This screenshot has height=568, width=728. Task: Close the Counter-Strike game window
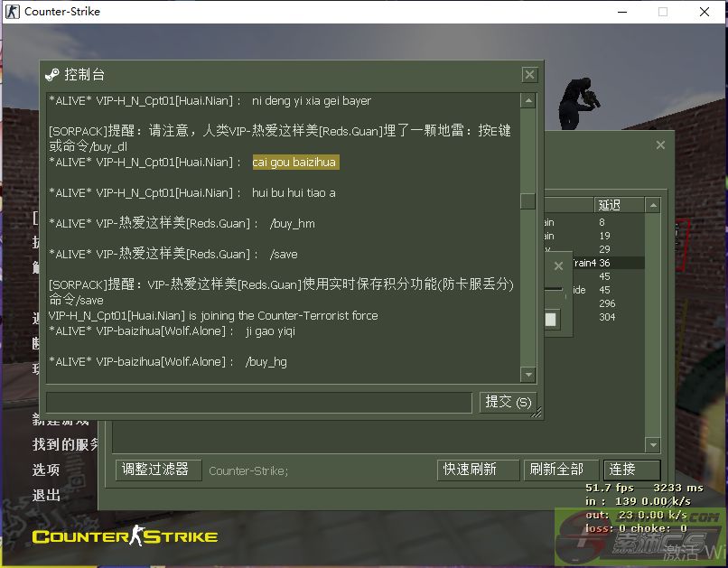[x=705, y=12]
